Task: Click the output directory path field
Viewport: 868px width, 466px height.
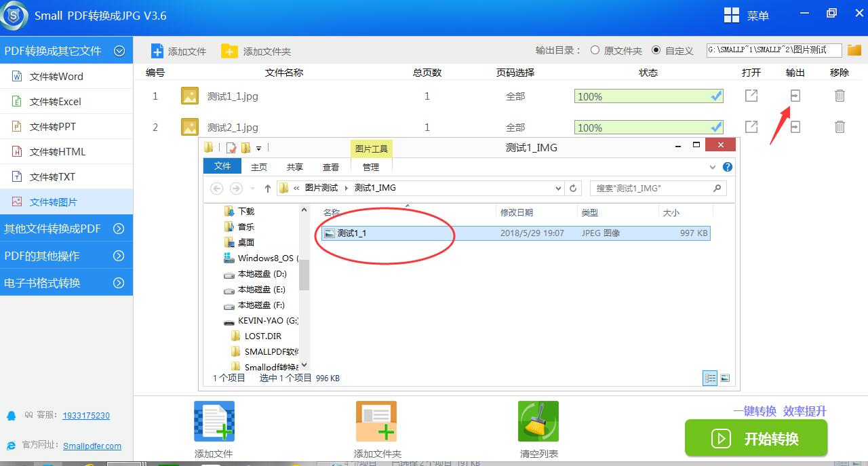Action: click(774, 50)
